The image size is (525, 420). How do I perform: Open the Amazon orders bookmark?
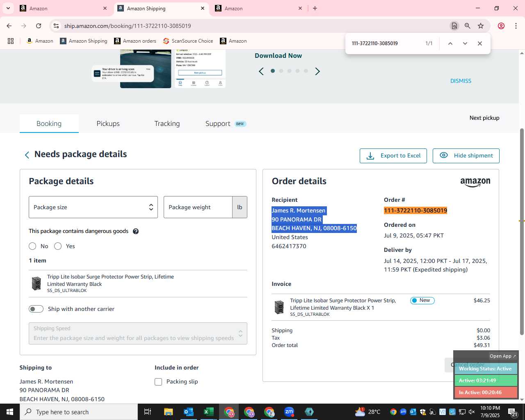(x=135, y=41)
